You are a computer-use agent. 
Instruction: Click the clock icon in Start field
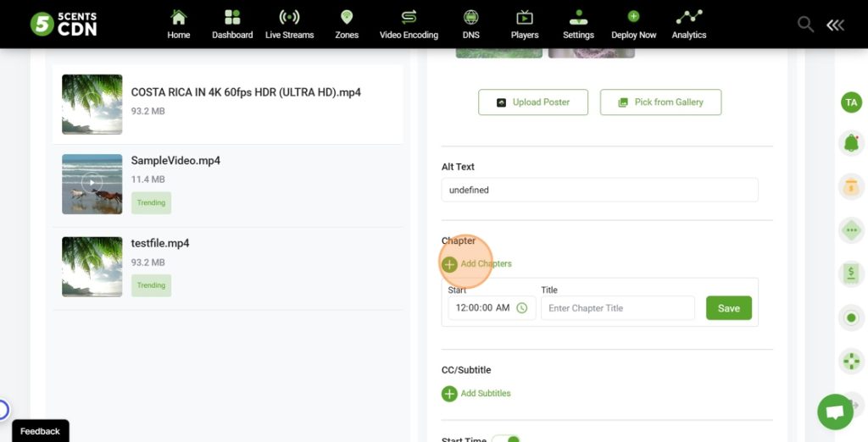tap(522, 308)
